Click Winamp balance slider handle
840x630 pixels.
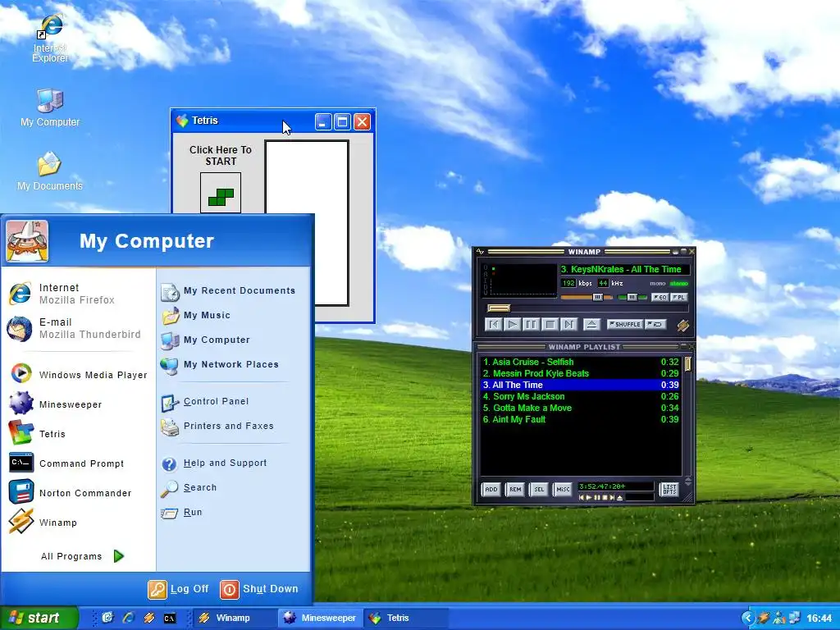tap(632, 297)
